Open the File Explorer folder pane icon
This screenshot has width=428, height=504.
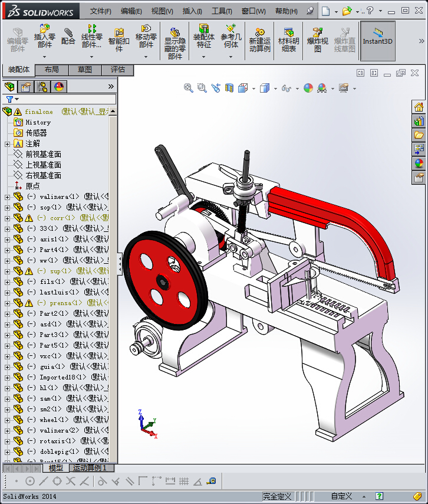(419, 135)
